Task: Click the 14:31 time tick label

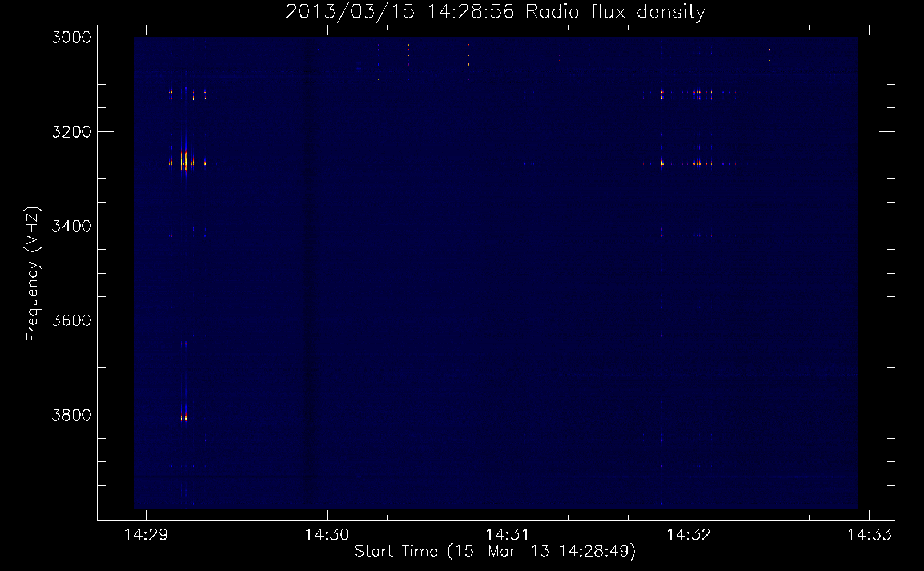Action: coord(508,534)
